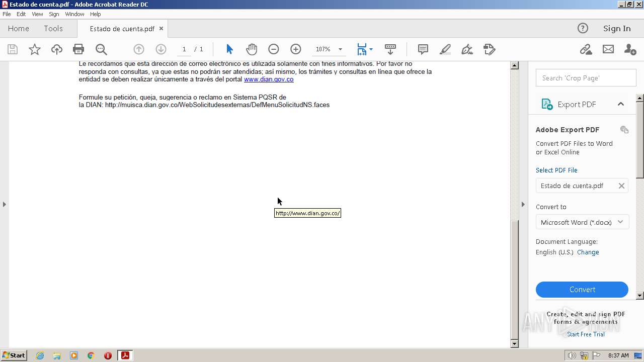This screenshot has width=644, height=362.
Task: Open the View menu
Action: (37, 14)
